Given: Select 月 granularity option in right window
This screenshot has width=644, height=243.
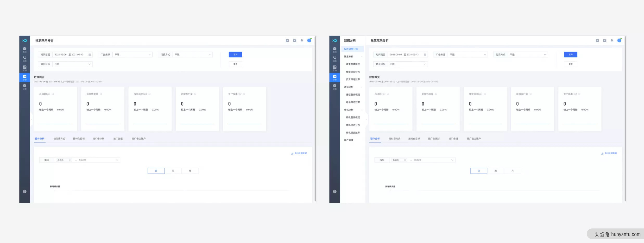Looking at the screenshot, I should [x=512, y=171].
